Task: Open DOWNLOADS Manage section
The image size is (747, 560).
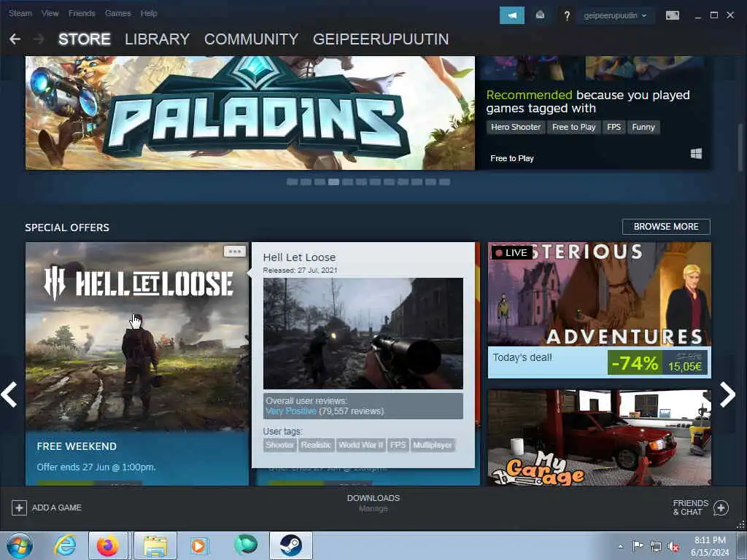Action: (373, 503)
